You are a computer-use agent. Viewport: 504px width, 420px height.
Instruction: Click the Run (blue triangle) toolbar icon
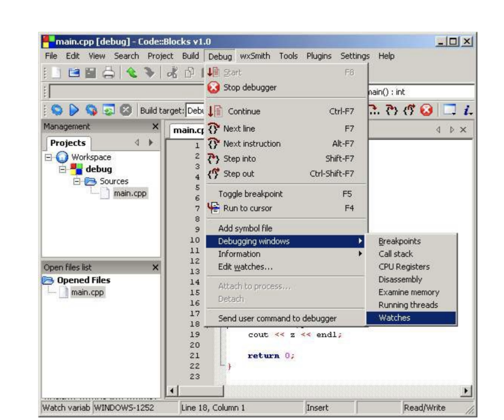(74, 110)
